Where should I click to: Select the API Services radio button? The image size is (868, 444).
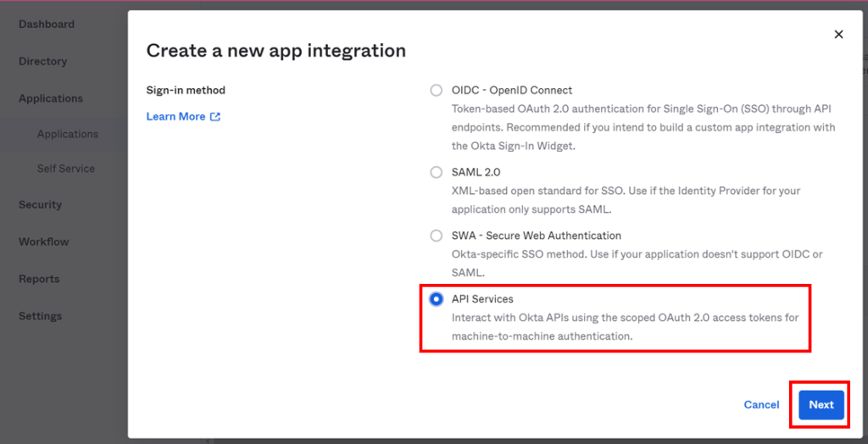tap(437, 299)
